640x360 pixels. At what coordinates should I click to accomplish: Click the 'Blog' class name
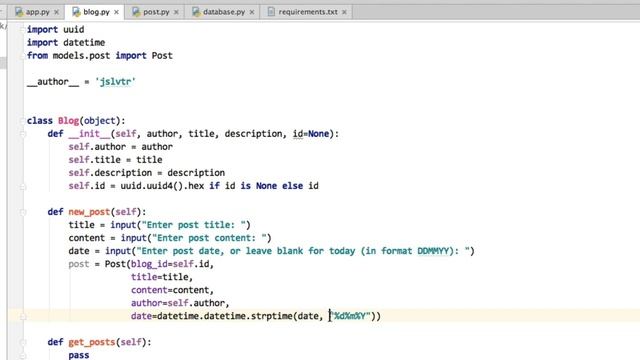click(x=69, y=121)
